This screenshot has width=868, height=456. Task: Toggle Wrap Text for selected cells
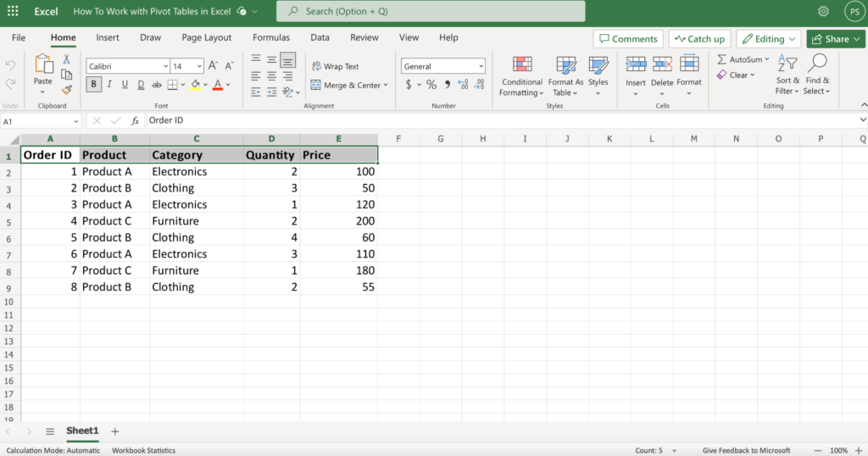click(x=335, y=66)
